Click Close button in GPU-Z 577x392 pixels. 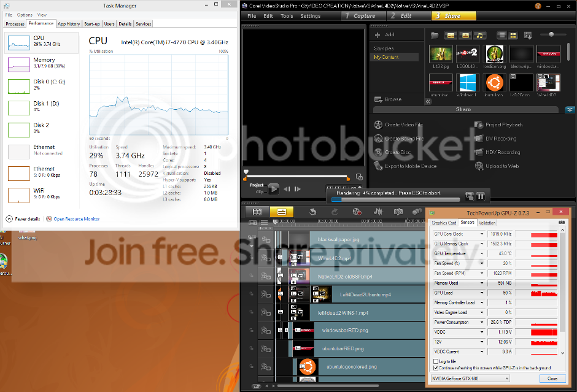click(552, 379)
